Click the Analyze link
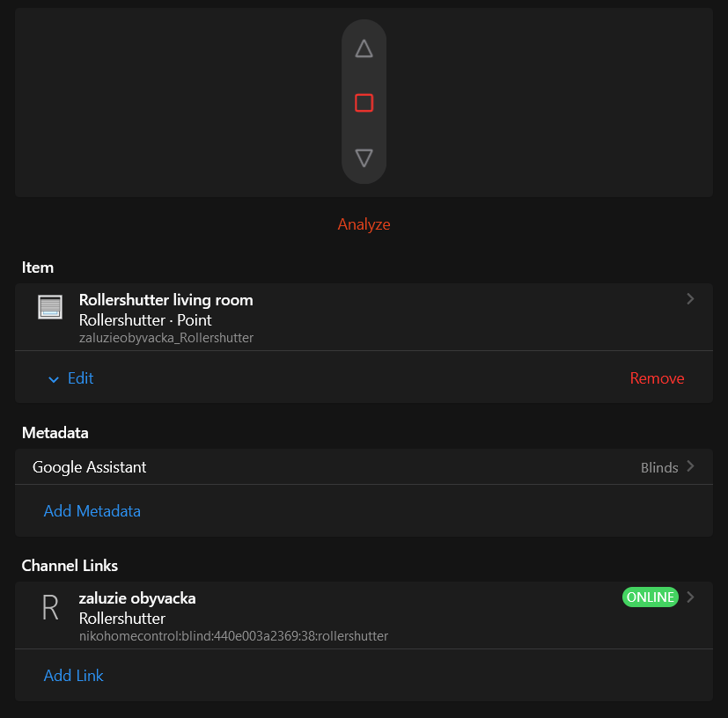The image size is (728, 718). [364, 224]
